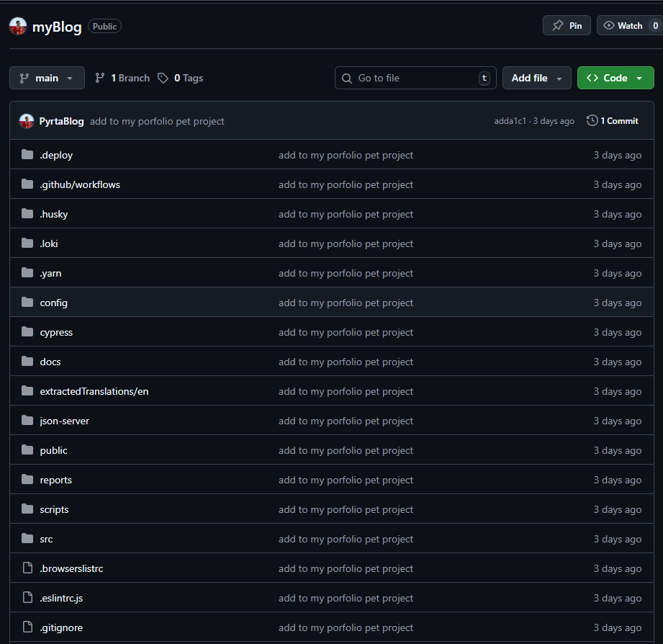Click the myBlog repository avatar icon

pos(18,27)
